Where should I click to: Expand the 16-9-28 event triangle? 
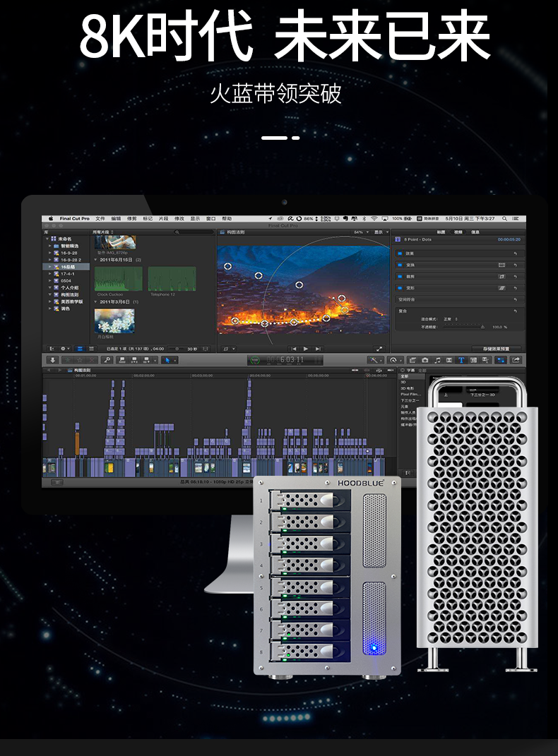50,253
